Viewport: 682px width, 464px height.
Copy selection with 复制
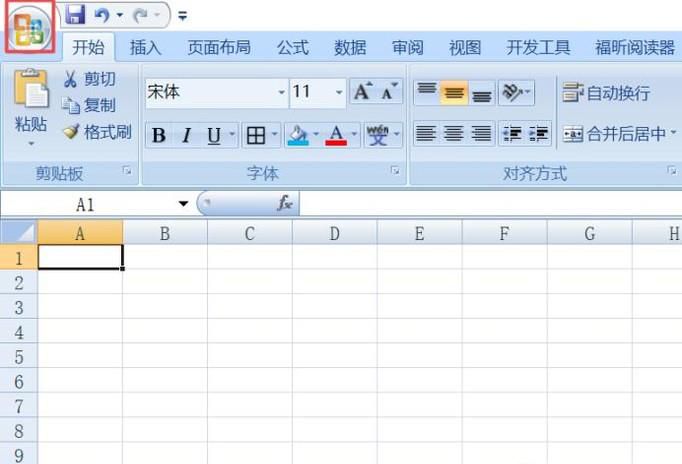click(x=90, y=105)
